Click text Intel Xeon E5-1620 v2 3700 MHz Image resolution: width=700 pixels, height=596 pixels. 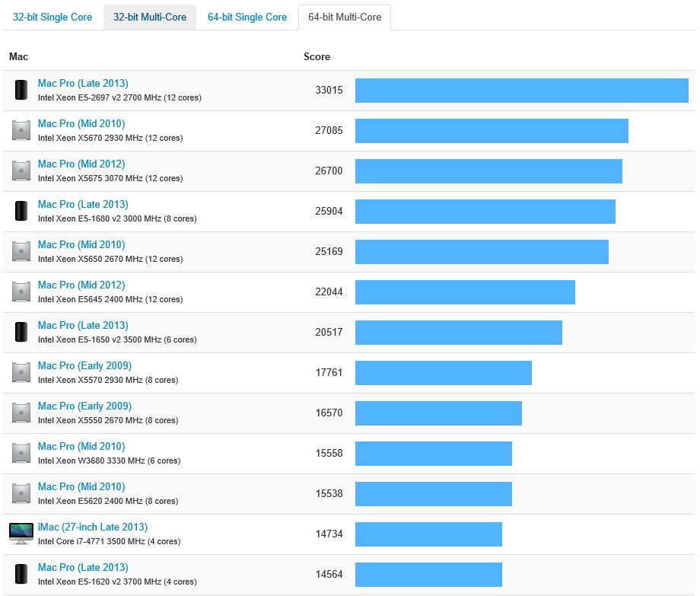(x=100, y=582)
